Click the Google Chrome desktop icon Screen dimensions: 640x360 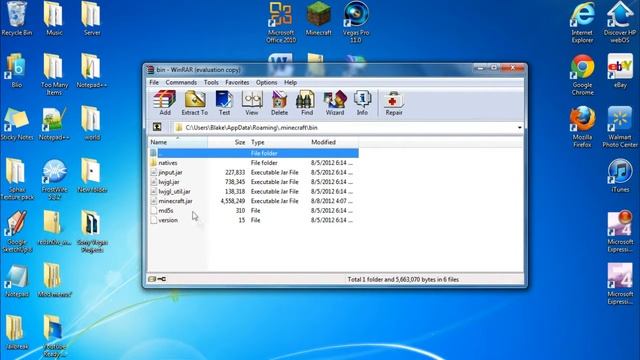[582, 75]
